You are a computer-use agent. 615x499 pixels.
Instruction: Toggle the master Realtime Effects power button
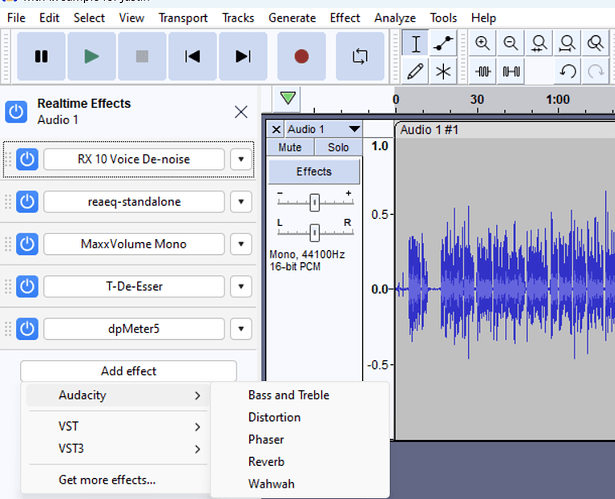click(16, 111)
